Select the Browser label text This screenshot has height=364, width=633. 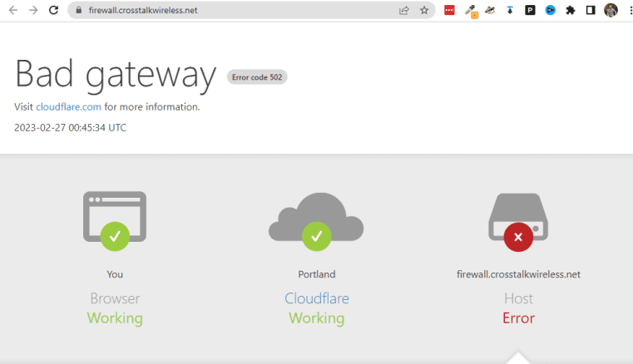[x=115, y=298]
